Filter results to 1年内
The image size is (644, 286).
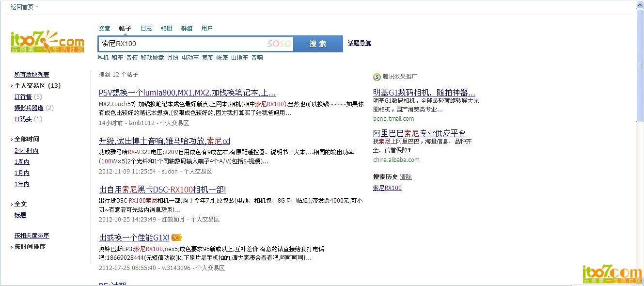tap(21, 185)
